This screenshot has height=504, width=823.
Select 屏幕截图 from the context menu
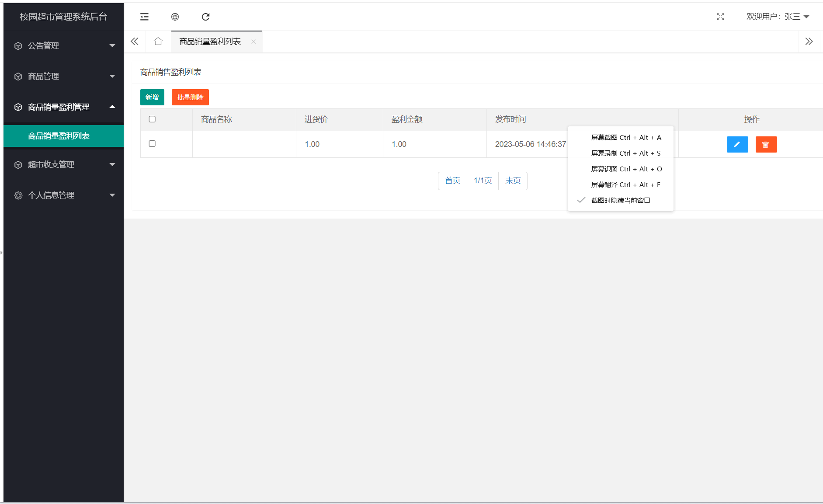pyautogui.click(x=626, y=137)
